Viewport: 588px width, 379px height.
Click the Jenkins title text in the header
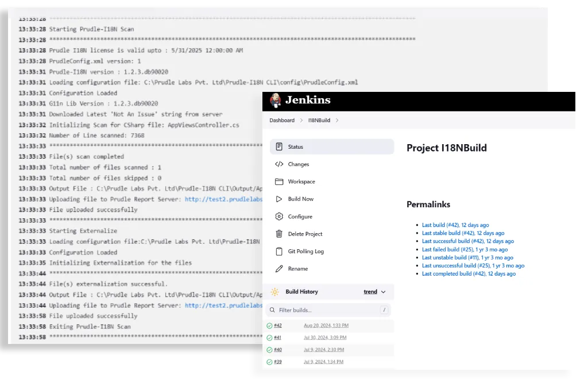coord(308,100)
